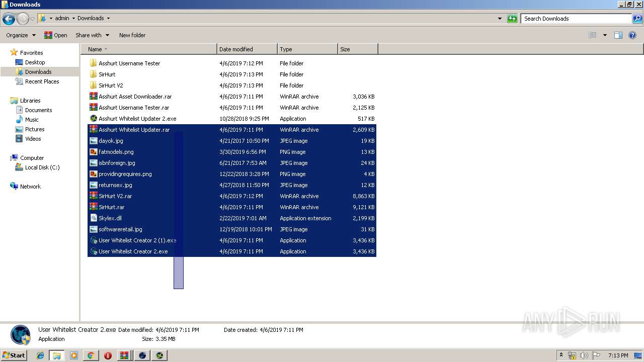Click the Back navigation arrow

[9, 19]
